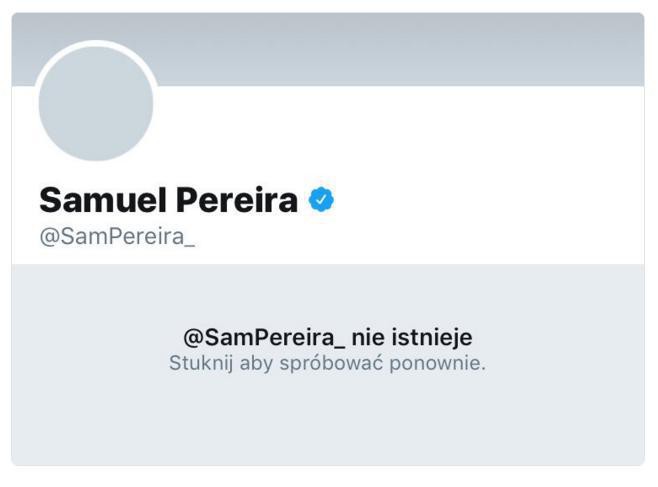The height and width of the screenshot is (487, 658).
Task: Tap the gray header banner right of avatar
Action: (400, 50)
